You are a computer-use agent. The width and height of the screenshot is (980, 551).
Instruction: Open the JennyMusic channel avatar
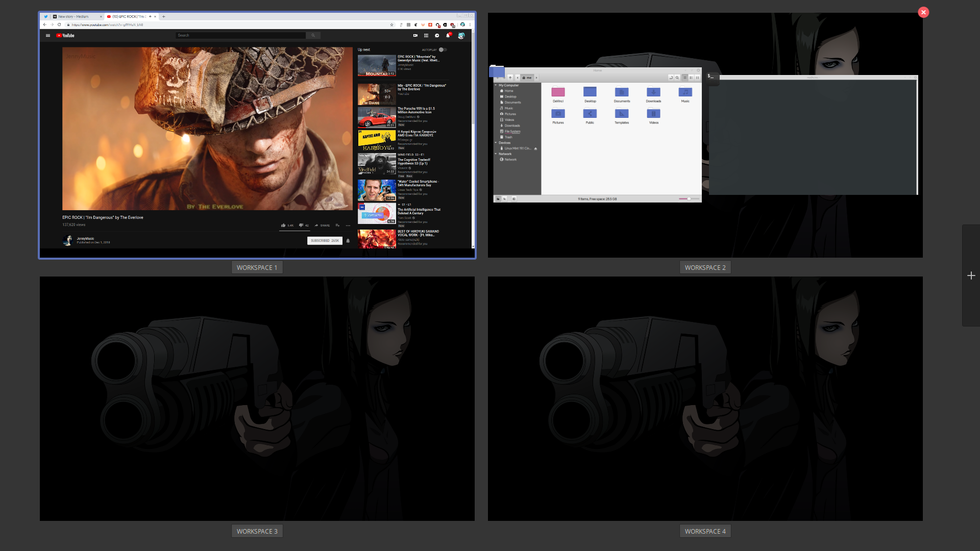[x=67, y=240]
